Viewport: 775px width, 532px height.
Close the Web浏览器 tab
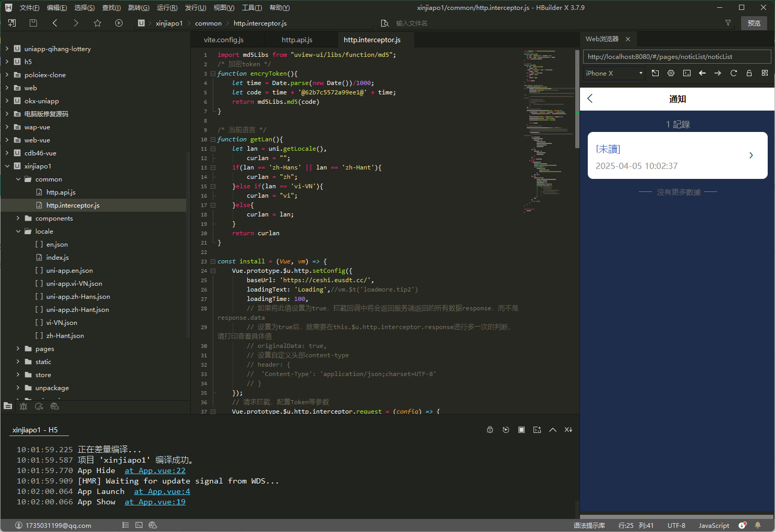(628, 39)
